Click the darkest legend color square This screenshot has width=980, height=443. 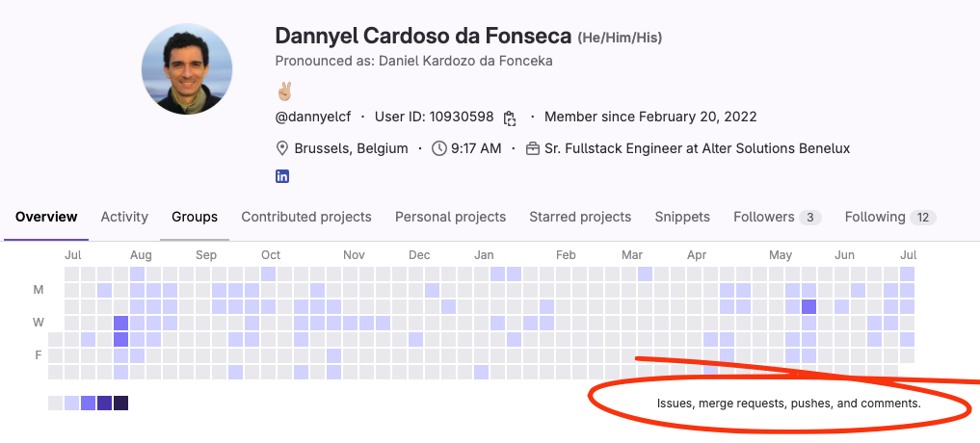[x=121, y=403]
